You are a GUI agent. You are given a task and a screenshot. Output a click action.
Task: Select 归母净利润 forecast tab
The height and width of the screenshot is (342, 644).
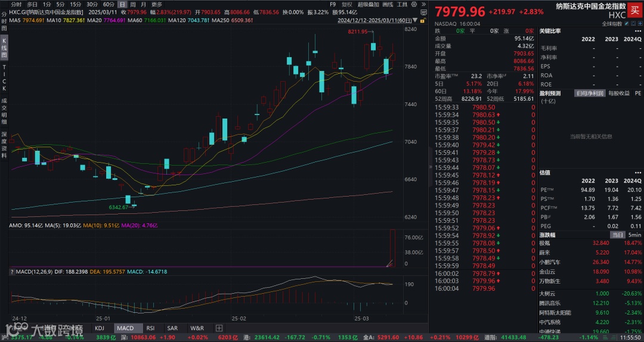590,93
